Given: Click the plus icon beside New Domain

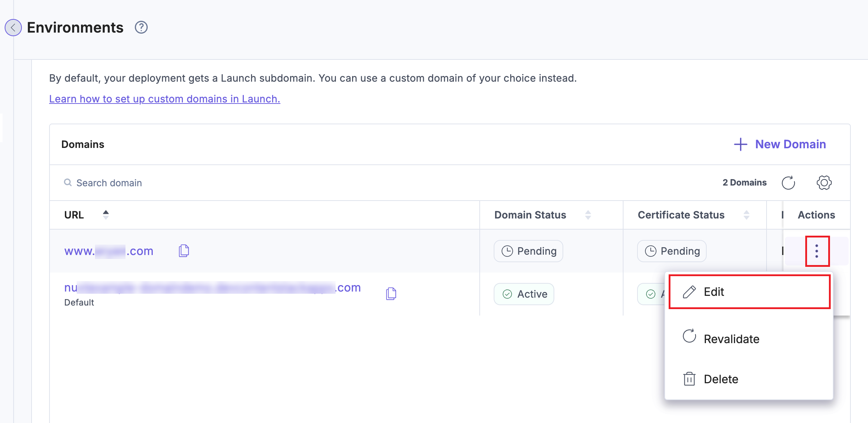Looking at the screenshot, I should pyautogui.click(x=741, y=144).
